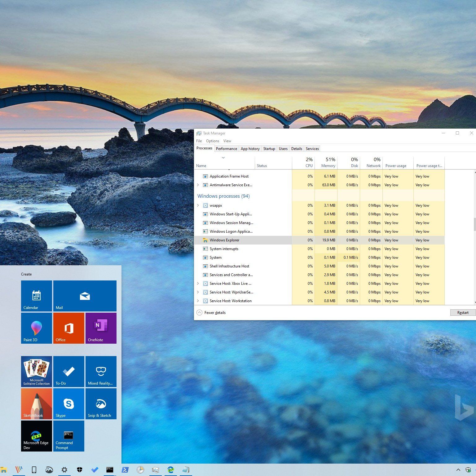Viewport: 476px width, 476px height.
Task: Expand Antimalware Service Executable row
Action: click(x=198, y=185)
